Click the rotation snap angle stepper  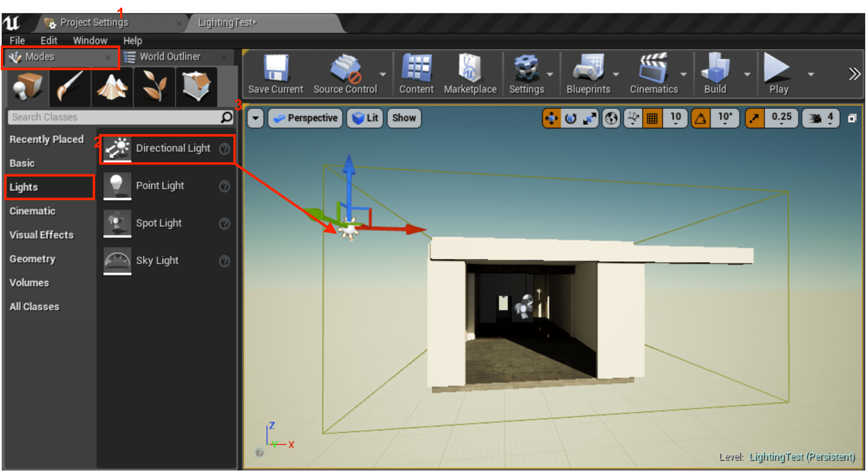[726, 119]
